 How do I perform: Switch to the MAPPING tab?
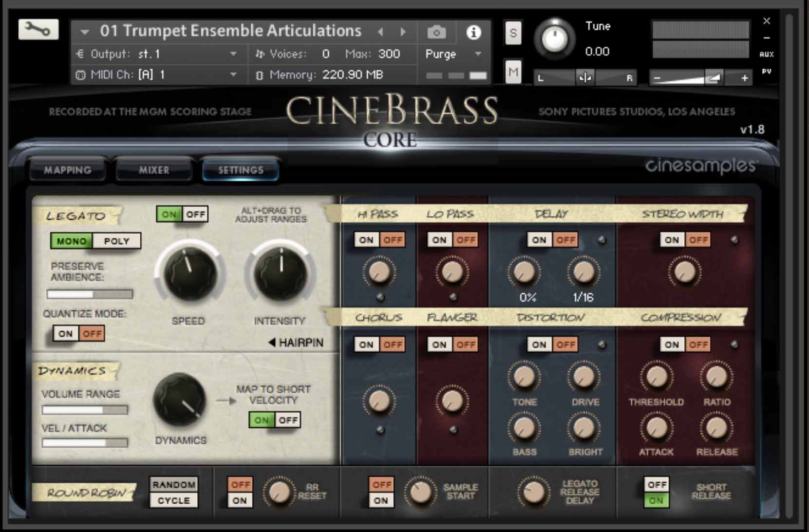point(67,170)
